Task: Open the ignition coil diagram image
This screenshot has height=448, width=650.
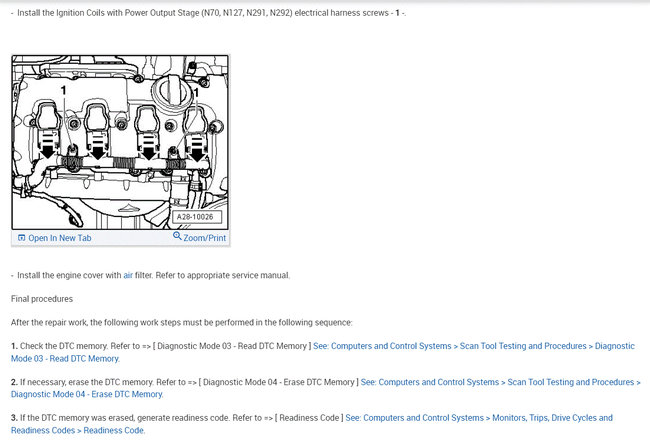Action: 120,142
